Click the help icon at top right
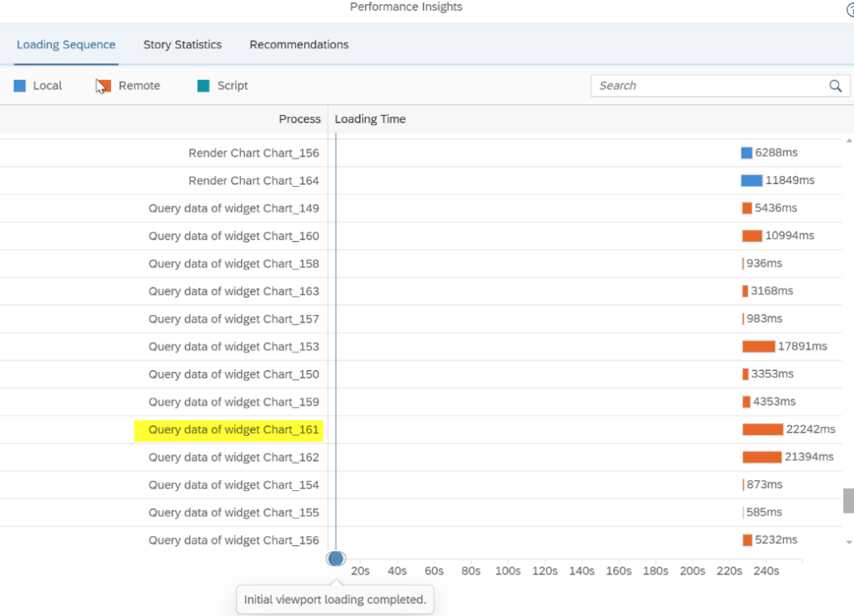 [x=850, y=8]
